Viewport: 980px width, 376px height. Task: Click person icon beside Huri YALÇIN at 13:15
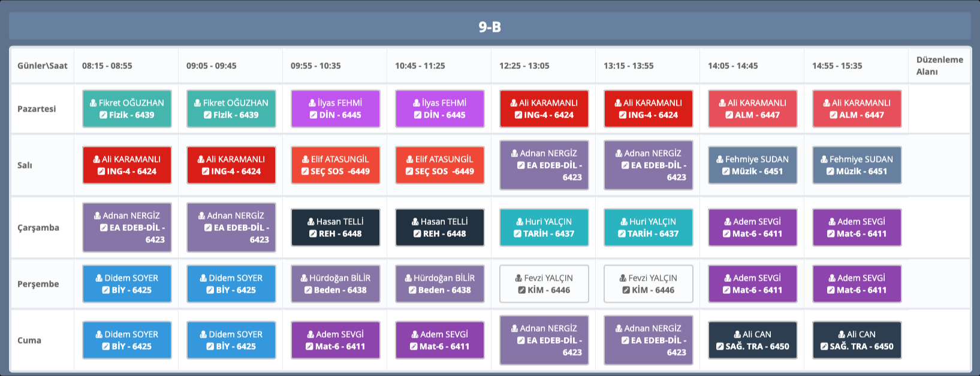pos(624,222)
